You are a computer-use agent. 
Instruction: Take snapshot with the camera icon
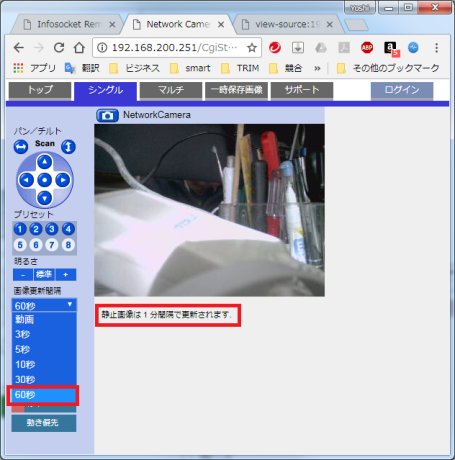point(107,116)
